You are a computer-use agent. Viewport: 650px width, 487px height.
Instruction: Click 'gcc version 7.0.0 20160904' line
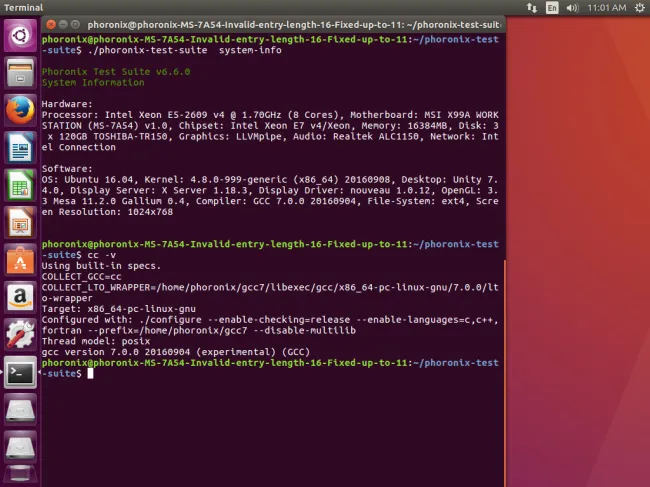click(176, 352)
